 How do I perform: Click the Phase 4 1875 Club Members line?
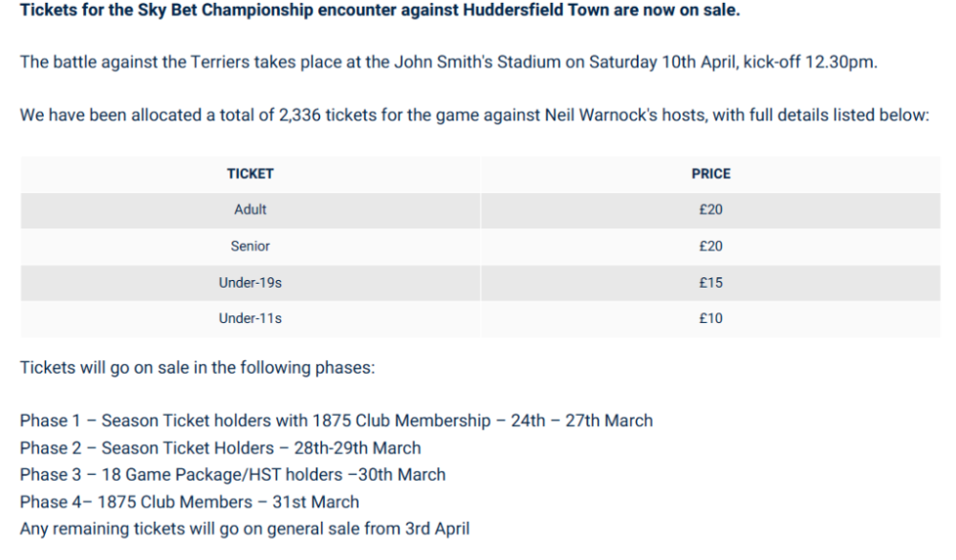tap(189, 502)
